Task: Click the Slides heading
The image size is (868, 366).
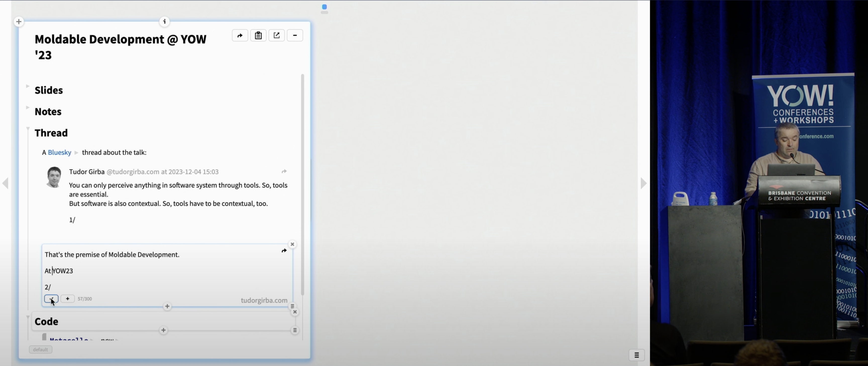Action: pos(48,90)
